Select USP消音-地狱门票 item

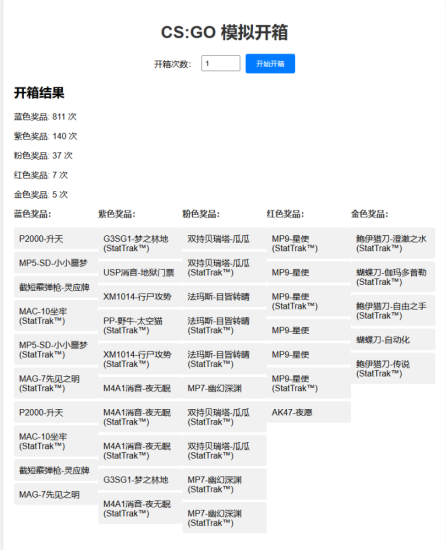[x=140, y=273]
